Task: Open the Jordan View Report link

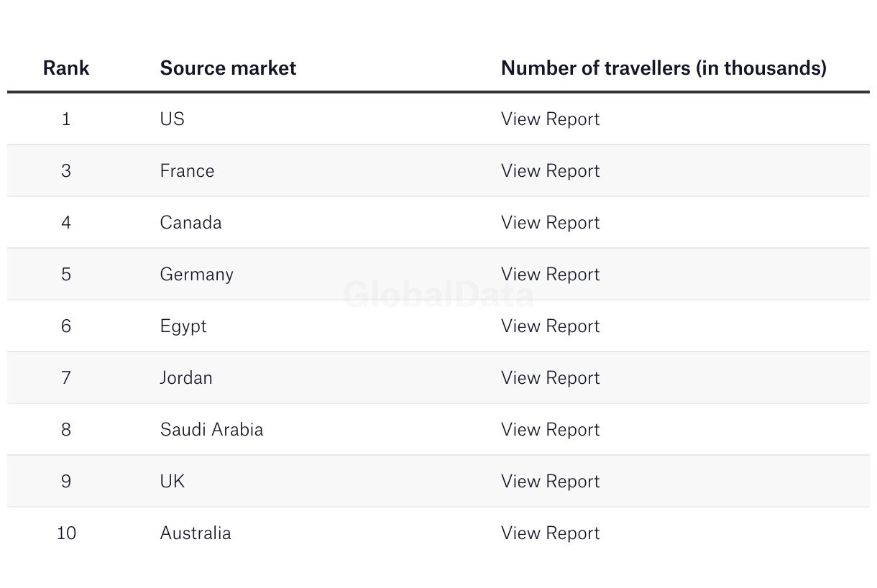Action: [550, 378]
